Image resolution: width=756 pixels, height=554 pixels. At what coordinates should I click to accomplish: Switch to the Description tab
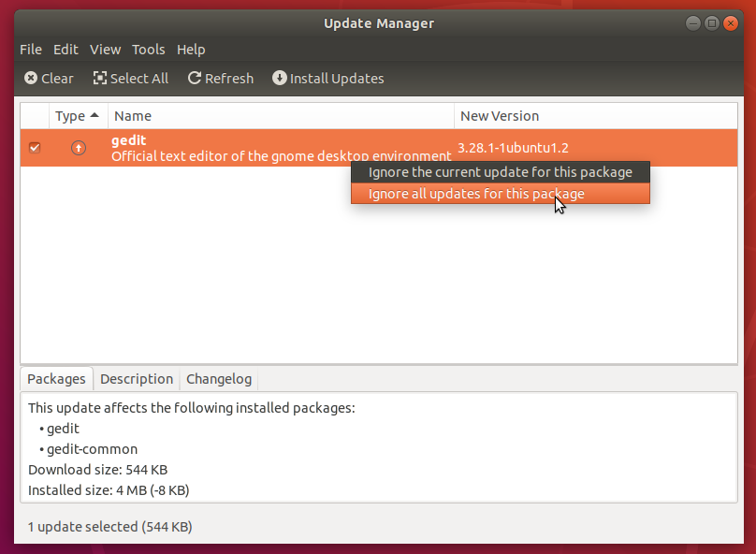point(136,379)
